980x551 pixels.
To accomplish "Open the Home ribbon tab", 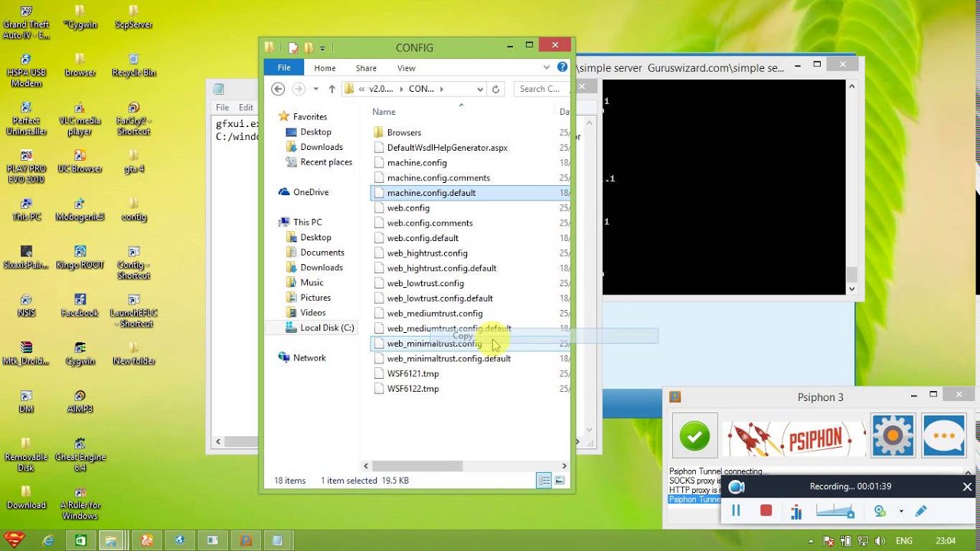I will (x=325, y=68).
